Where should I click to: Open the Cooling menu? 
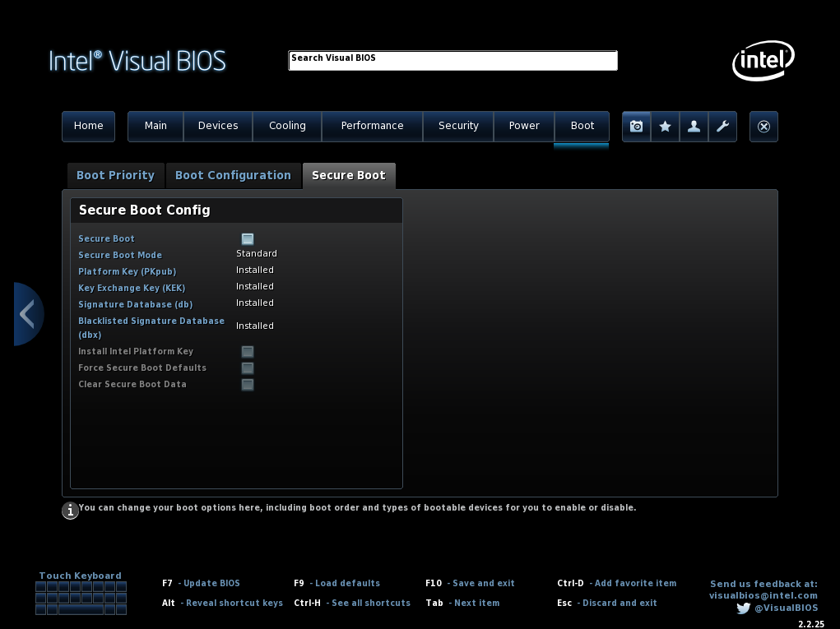287,127
